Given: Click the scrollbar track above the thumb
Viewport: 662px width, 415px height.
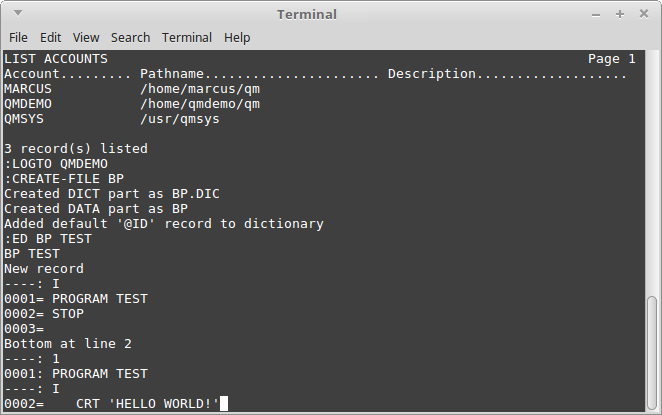Looking at the screenshot, I should [x=652, y=173].
